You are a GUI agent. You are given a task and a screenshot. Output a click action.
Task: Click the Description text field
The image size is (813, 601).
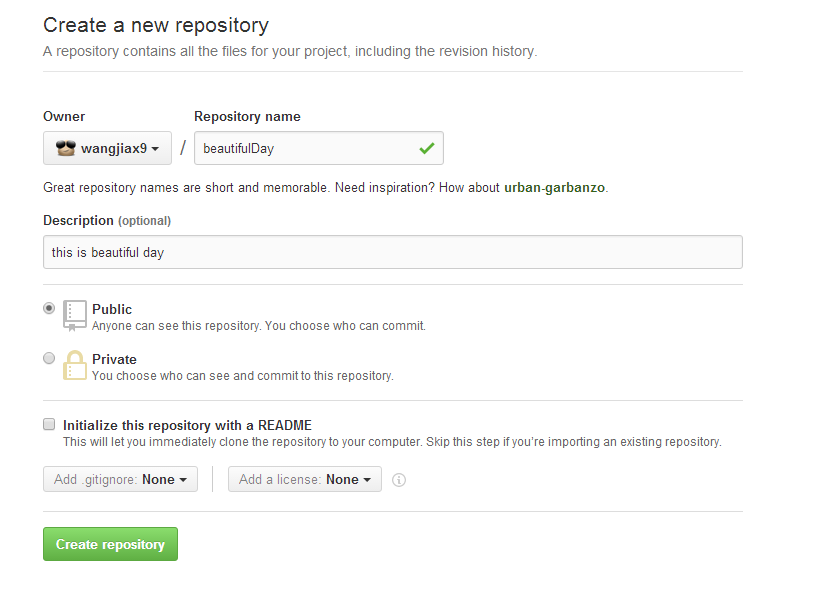click(392, 252)
